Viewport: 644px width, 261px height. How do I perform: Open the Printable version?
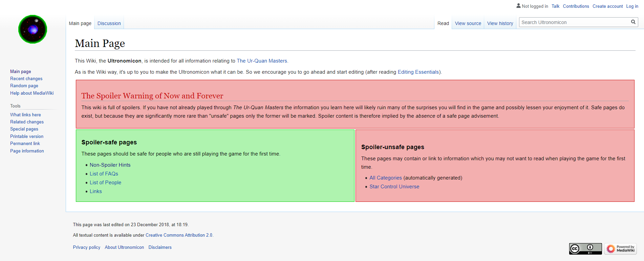click(27, 136)
